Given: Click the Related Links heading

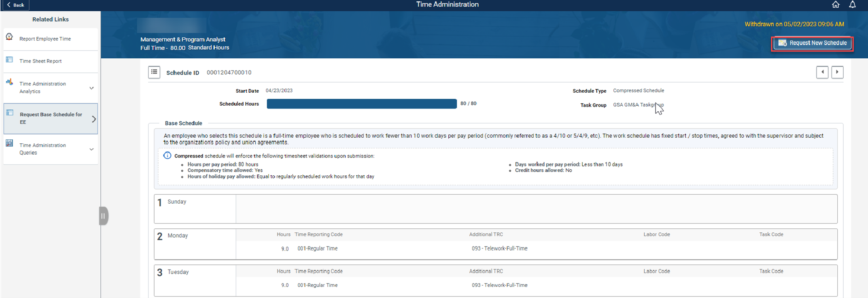Looking at the screenshot, I should click(51, 19).
